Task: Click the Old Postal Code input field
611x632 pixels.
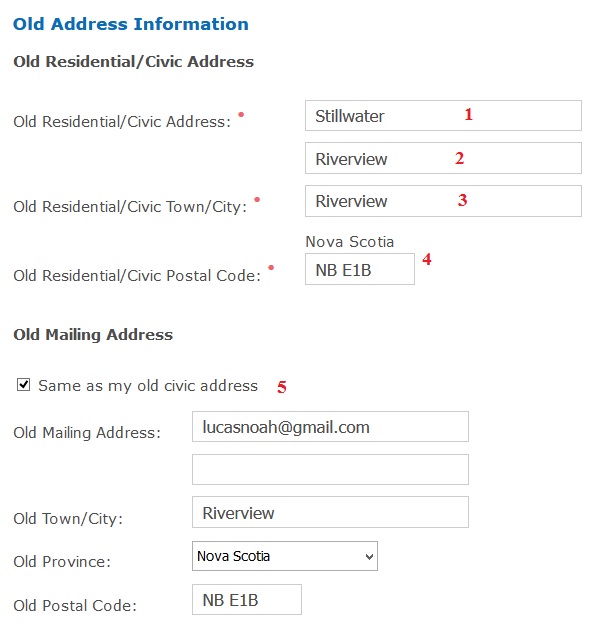Action: [246, 600]
